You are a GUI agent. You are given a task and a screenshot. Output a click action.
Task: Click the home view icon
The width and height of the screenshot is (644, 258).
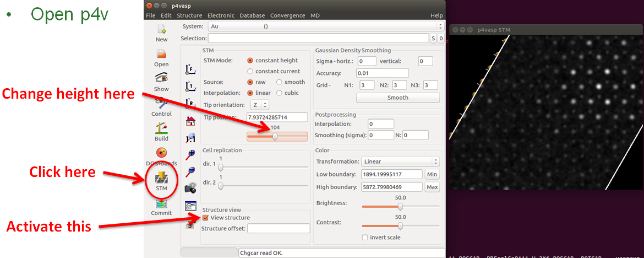point(190,121)
